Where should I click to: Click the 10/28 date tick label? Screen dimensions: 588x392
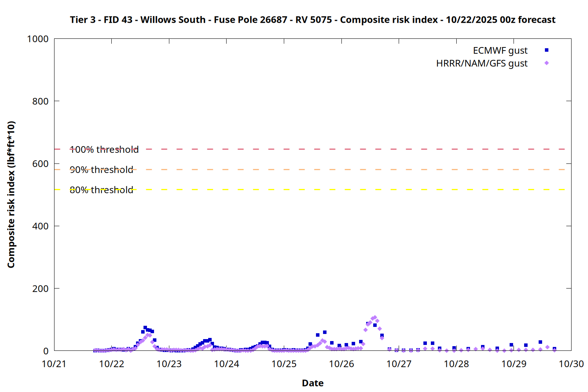(x=456, y=364)
